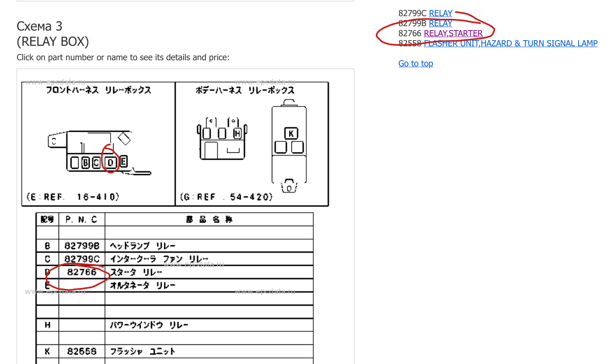This screenshot has height=364, width=610.
Task: Click the 'P. N. C' column header
Action: pos(82,220)
